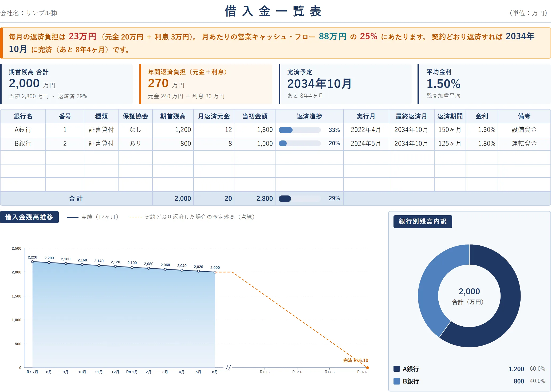Screen dimensions: 551x392
Task: Click the donut chart center total 2,000
Action: [469, 291]
